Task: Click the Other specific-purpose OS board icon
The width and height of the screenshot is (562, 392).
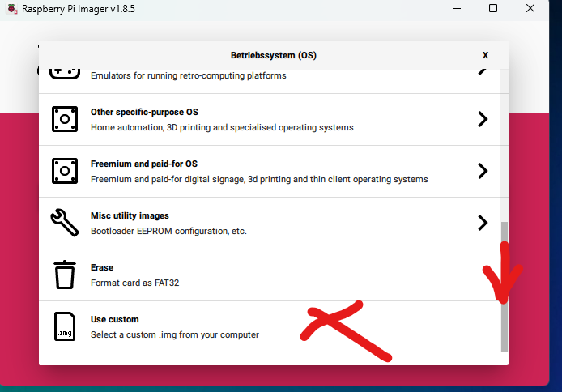Action: tap(65, 119)
